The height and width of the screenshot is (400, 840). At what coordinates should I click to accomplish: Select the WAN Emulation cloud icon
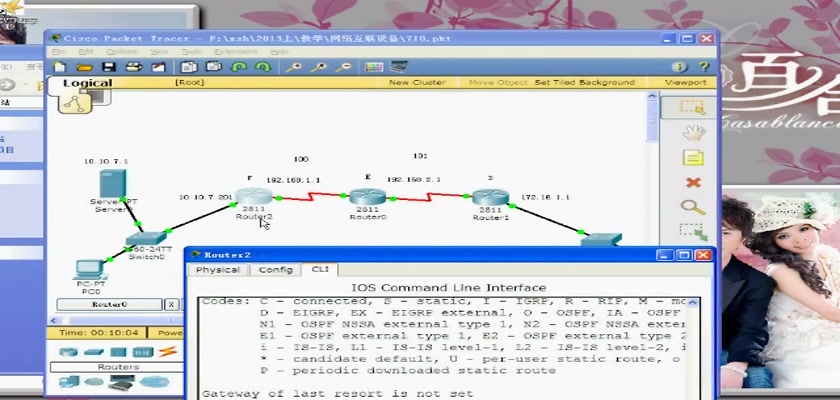coord(94,381)
